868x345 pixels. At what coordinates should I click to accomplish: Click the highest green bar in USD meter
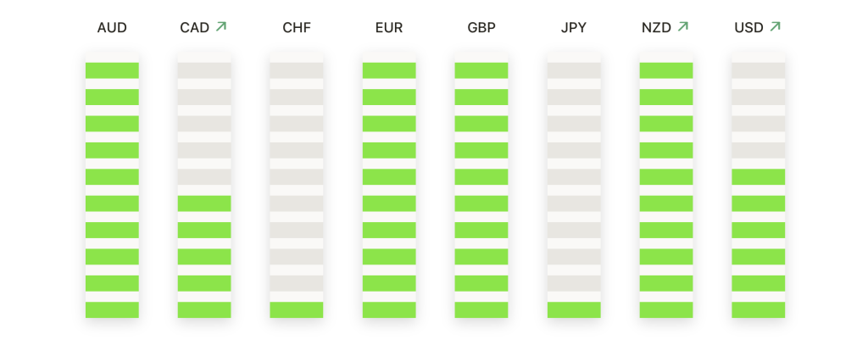pyautogui.click(x=759, y=176)
